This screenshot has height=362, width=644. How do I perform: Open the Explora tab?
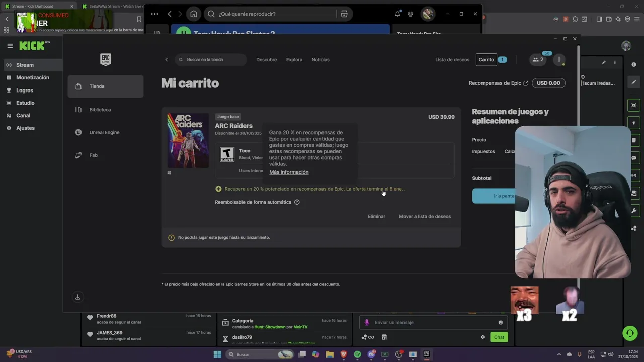pyautogui.click(x=294, y=60)
